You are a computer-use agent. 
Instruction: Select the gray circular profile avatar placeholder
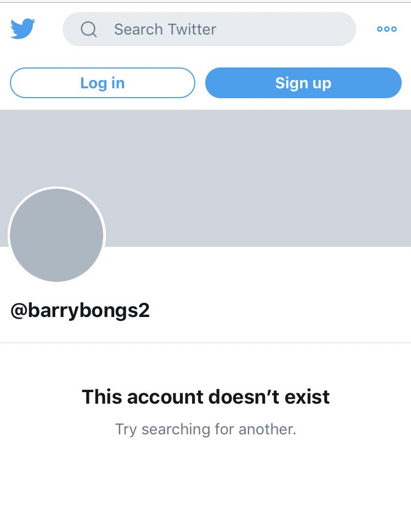[x=57, y=235]
